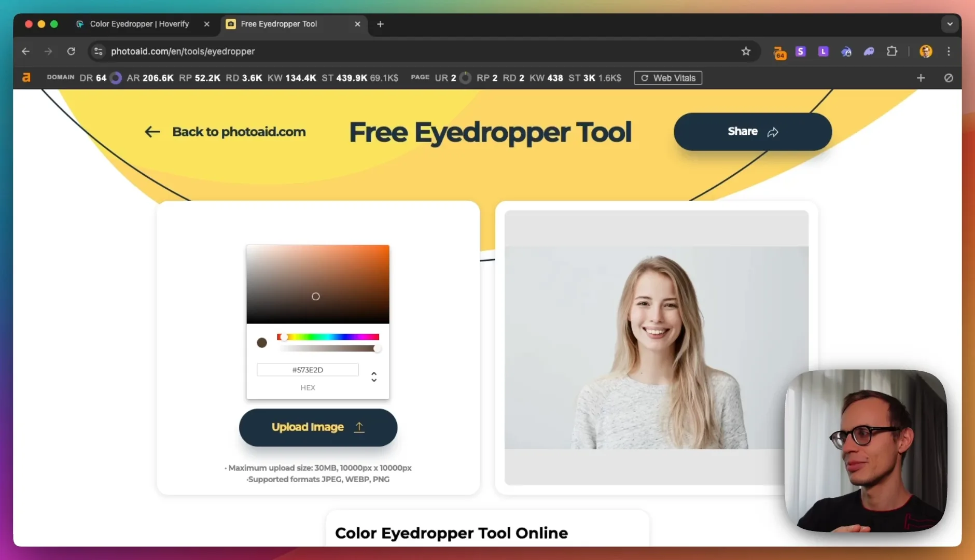Click the brown current color swatch

[262, 343]
